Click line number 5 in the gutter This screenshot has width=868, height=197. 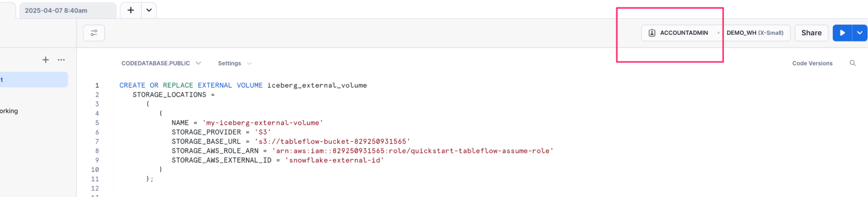[x=97, y=123]
